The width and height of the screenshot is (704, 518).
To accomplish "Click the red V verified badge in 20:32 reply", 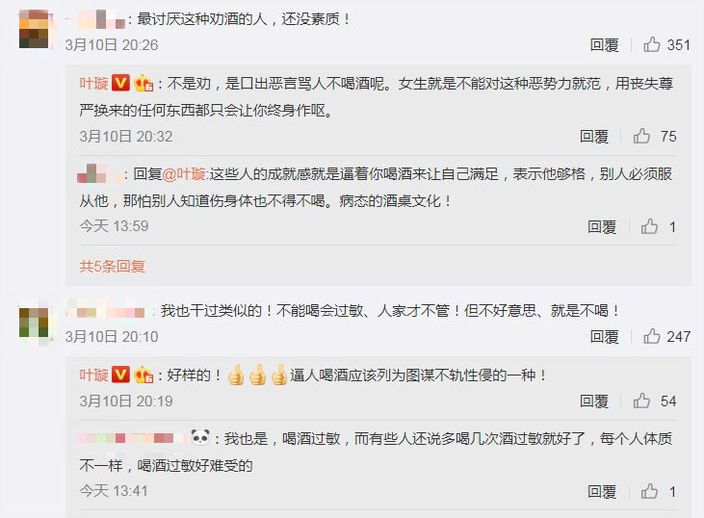I will [120, 83].
